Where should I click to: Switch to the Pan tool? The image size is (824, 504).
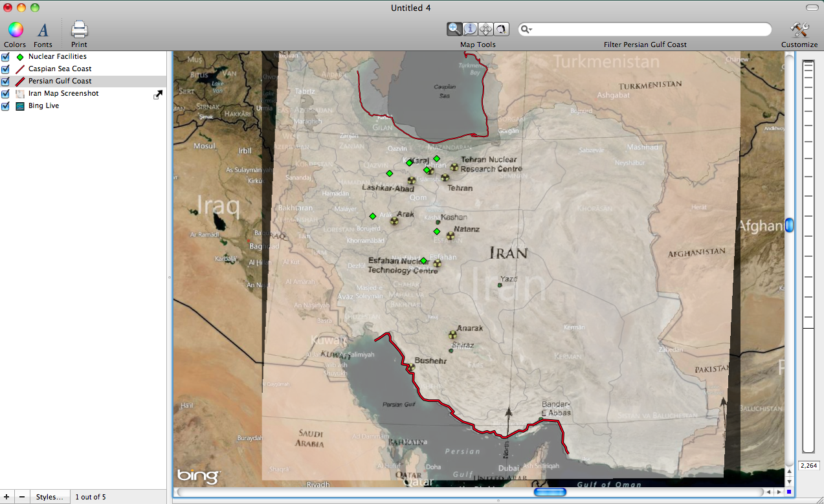(x=485, y=29)
